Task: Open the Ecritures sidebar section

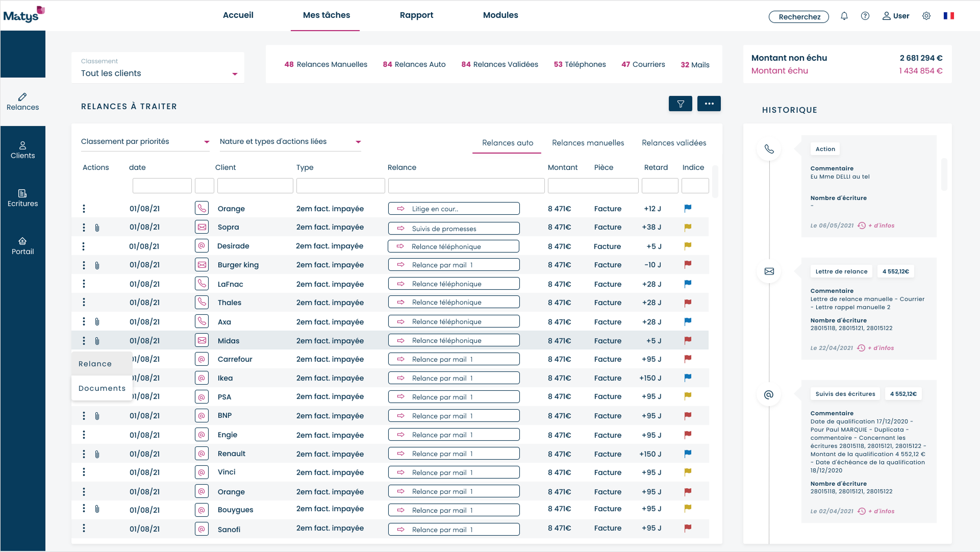Action: (x=22, y=198)
